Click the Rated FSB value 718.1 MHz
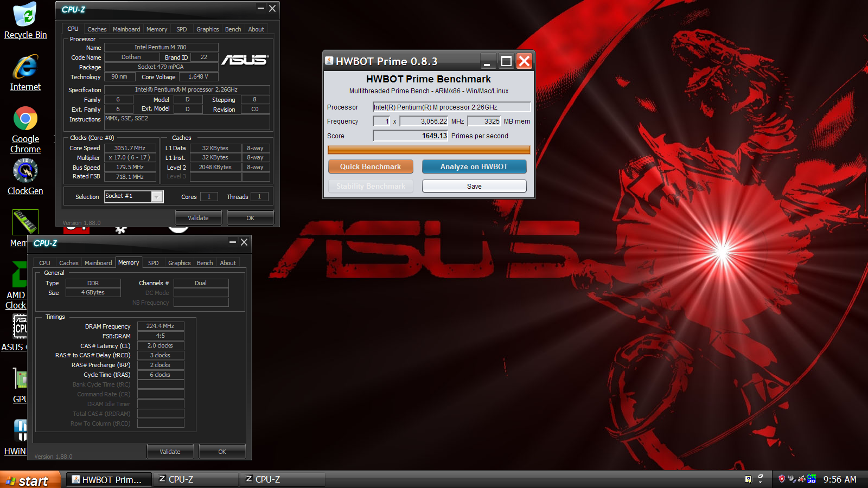This screenshot has height=488, width=868. pyautogui.click(x=130, y=177)
